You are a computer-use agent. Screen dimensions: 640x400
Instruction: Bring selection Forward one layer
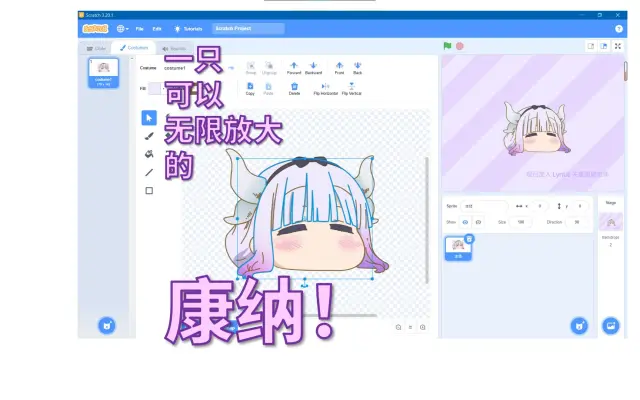point(293,67)
